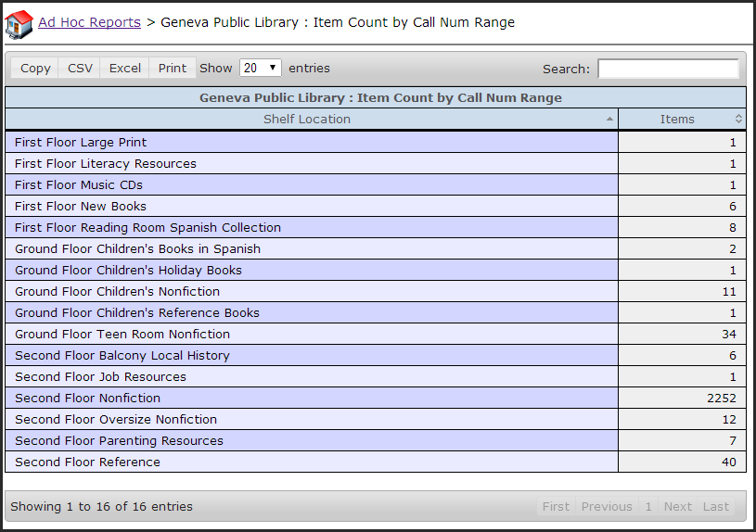Image resolution: width=756 pixels, height=532 pixels.
Task: Click the Next pagination button
Action: pyautogui.click(x=677, y=506)
